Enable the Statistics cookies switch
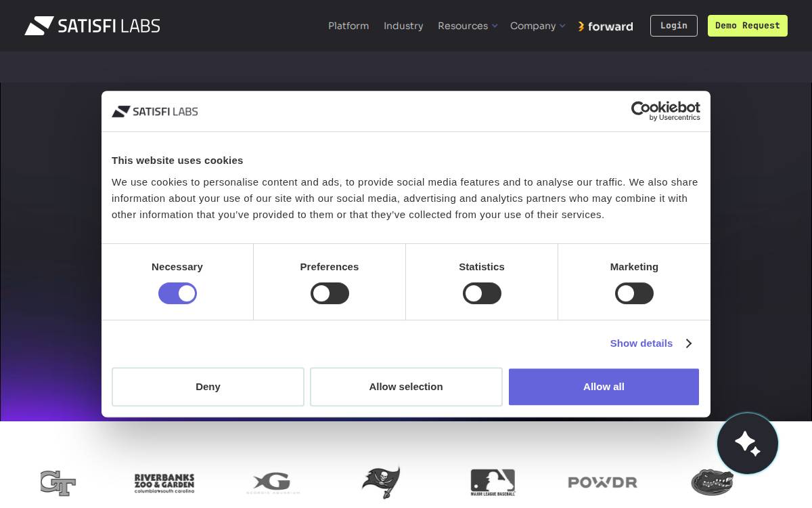The height and width of the screenshot is (508, 812). [482, 293]
